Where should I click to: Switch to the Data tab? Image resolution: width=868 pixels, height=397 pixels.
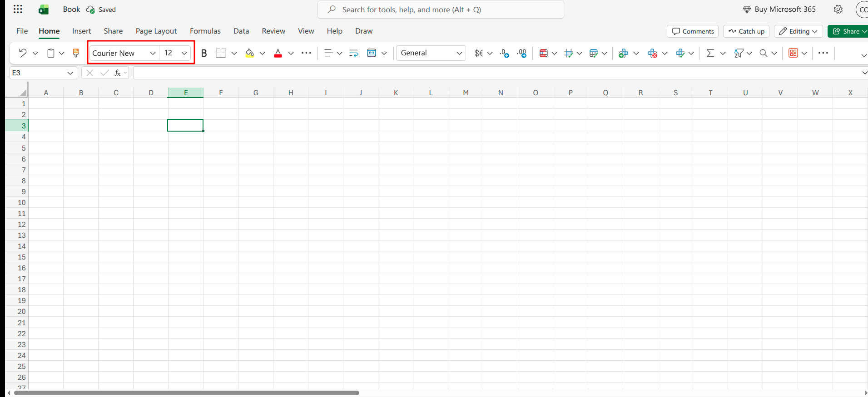tap(241, 31)
